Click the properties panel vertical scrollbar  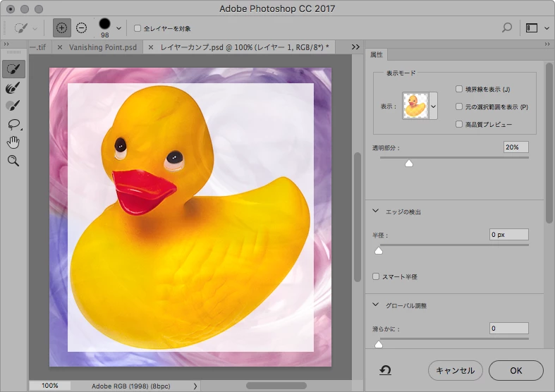tap(549, 143)
